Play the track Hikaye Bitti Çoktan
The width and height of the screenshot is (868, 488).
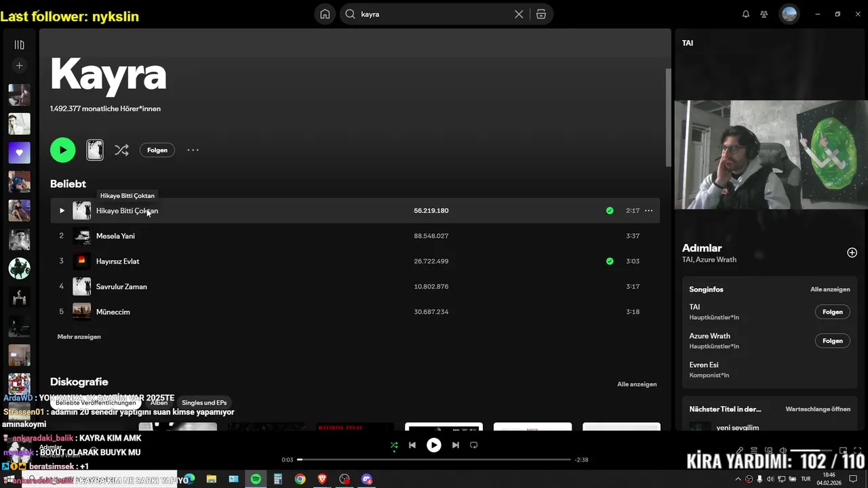62,211
